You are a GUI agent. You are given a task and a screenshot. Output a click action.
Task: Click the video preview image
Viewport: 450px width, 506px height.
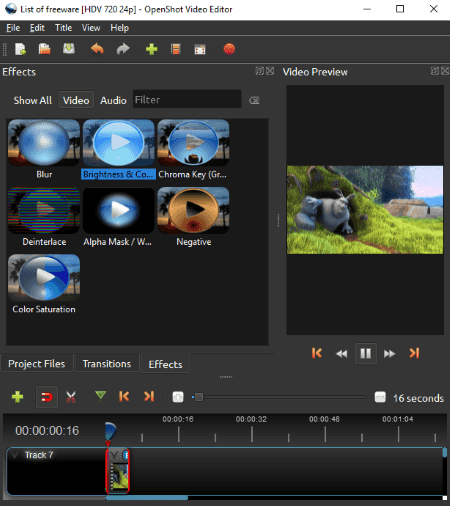(365, 210)
